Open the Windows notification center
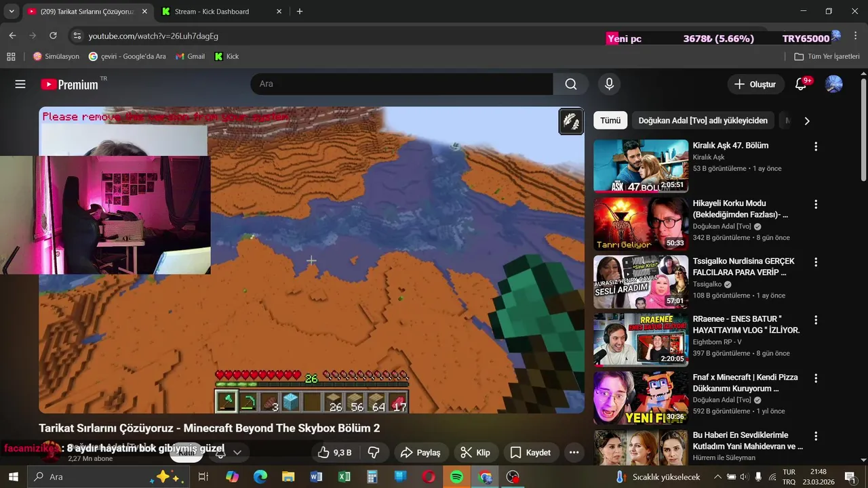Image resolution: width=868 pixels, height=488 pixels. (850, 477)
